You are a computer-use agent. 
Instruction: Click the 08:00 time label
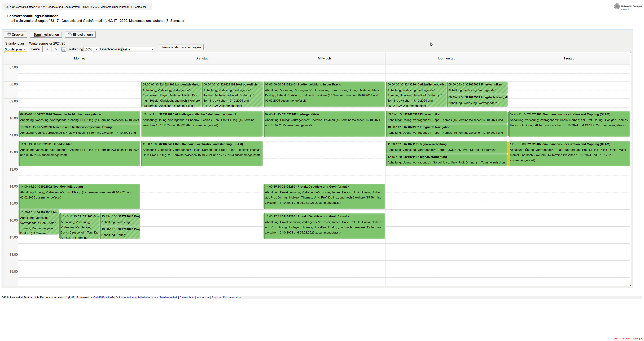pyautogui.click(x=14, y=84)
